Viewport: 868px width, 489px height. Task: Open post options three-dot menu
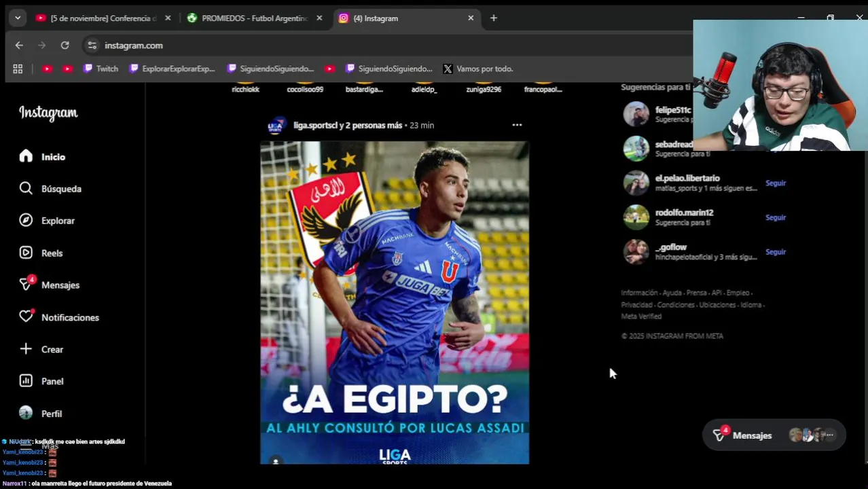517,125
